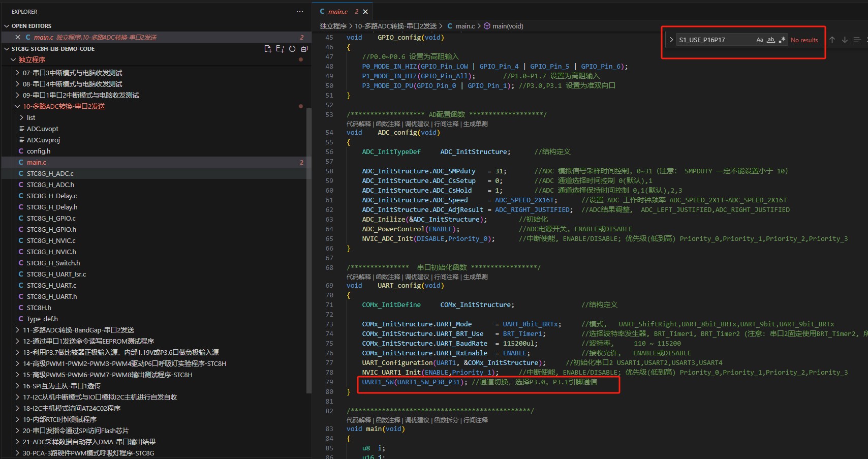
Task: Open STC8G_H_GPIO.h file
Action: (51, 229)
